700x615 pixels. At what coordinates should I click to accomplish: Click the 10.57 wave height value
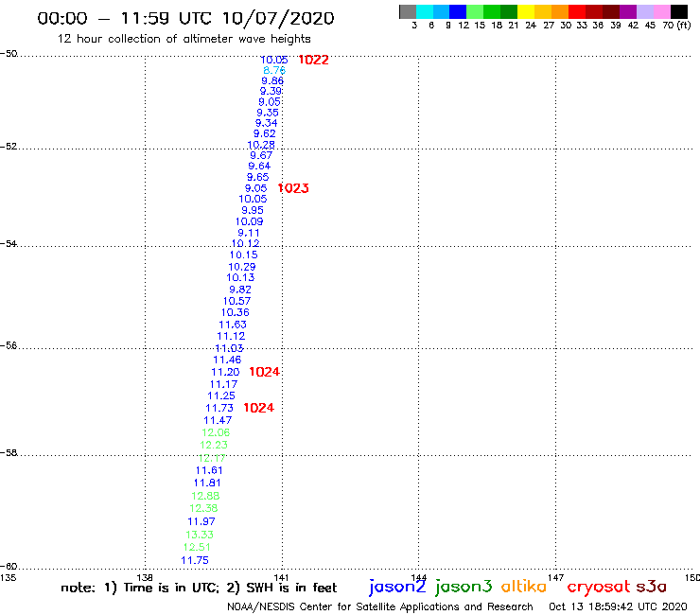click(237, 301)
